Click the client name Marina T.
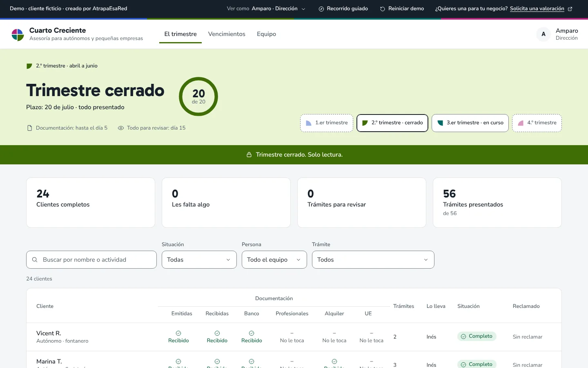Viewport: 588px width, 368px height. tap(49, 361)
